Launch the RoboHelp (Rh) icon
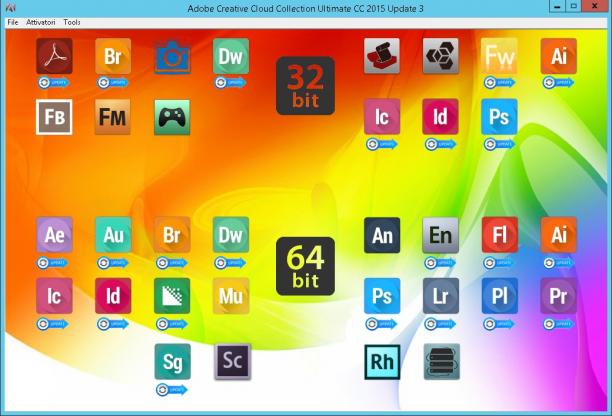The image size is (612, 416). (x=382, y=362)
